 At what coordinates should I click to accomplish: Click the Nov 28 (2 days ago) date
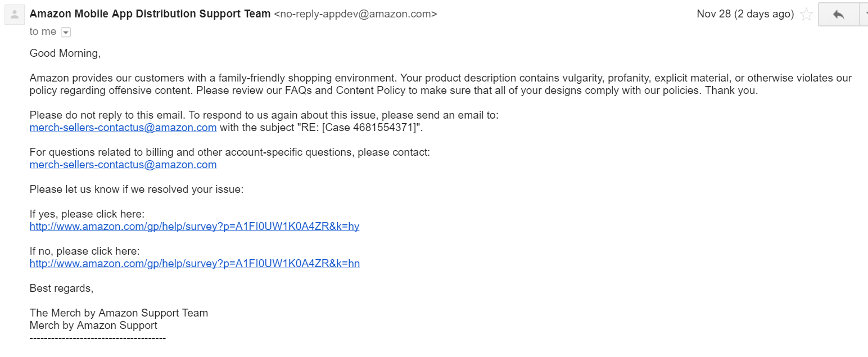point(745,14)
